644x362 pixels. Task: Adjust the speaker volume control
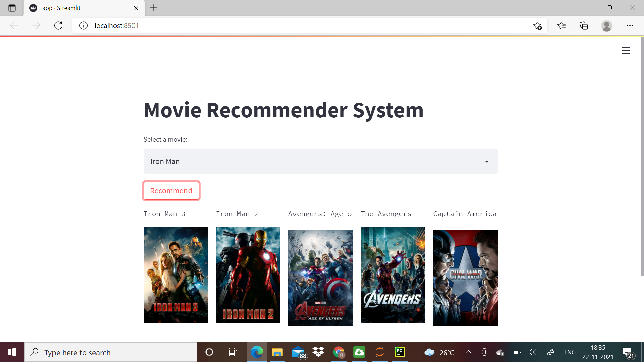(532, 352)
